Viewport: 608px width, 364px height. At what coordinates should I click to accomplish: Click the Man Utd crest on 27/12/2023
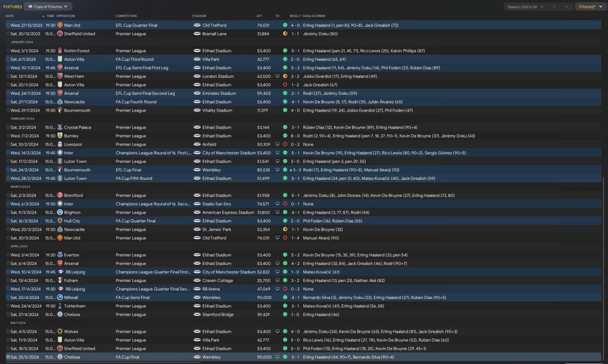pos(60,25)
